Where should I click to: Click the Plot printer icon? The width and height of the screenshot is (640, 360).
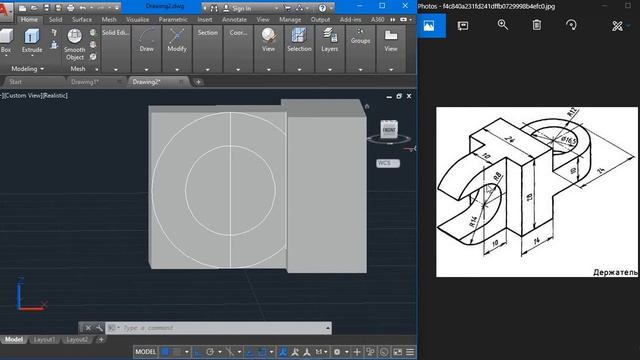tap(71, 8)
